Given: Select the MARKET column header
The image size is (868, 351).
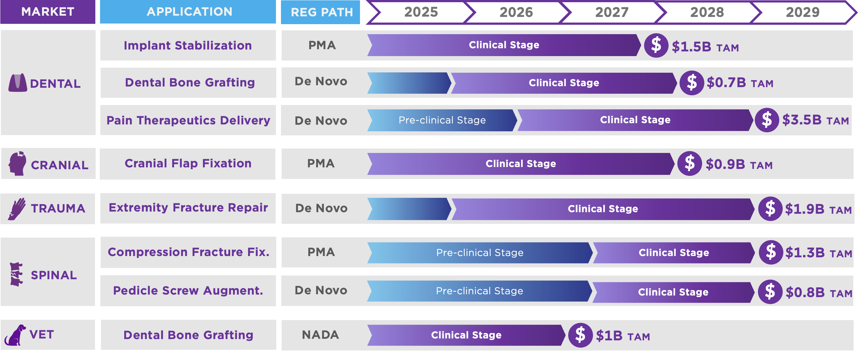Looking at the screenshot, I should [x=48, y=12].
